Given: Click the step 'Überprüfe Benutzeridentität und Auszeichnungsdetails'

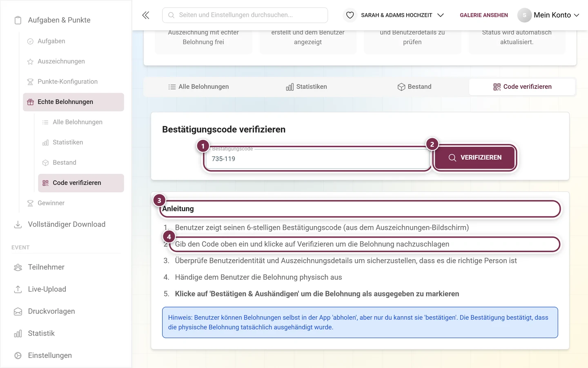Looking at the screenshot, I should [346, 261].
